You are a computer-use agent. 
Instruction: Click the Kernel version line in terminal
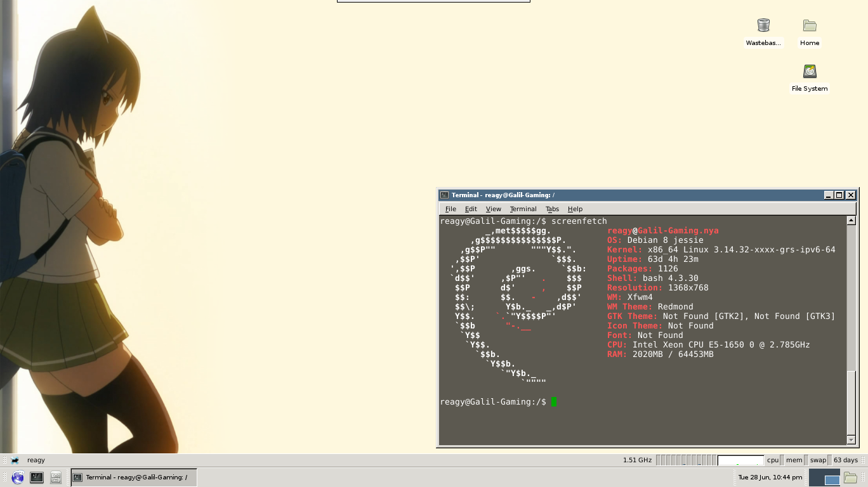tap(721, 250)
